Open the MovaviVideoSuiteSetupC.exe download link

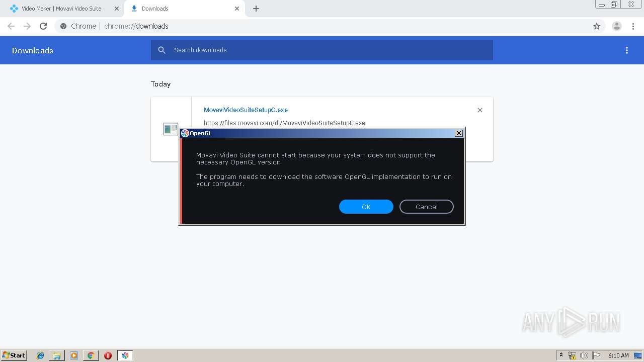click(246, 110)
